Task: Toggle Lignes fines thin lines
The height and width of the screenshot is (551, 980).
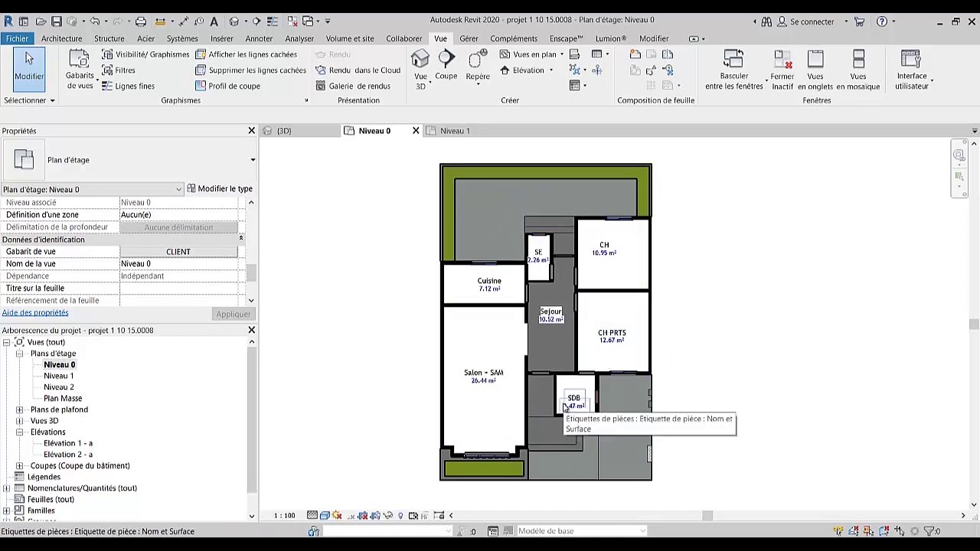Action: [128, 86]
